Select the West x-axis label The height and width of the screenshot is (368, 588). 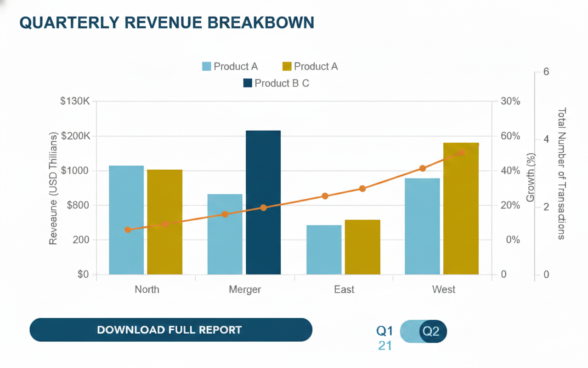(444, 289)
